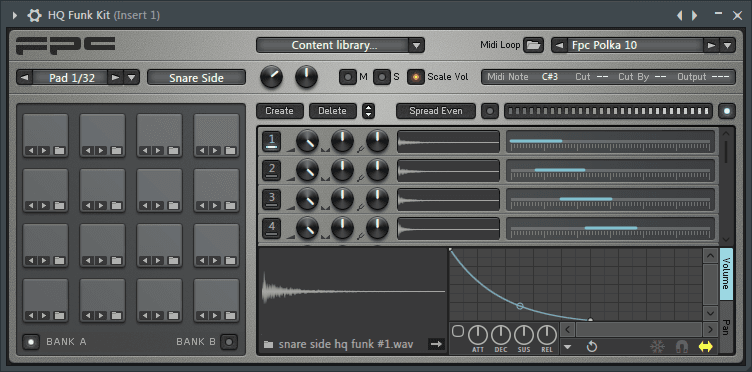Click the REL release knob
Screen dimensions: 752x372
click(547, 335)
